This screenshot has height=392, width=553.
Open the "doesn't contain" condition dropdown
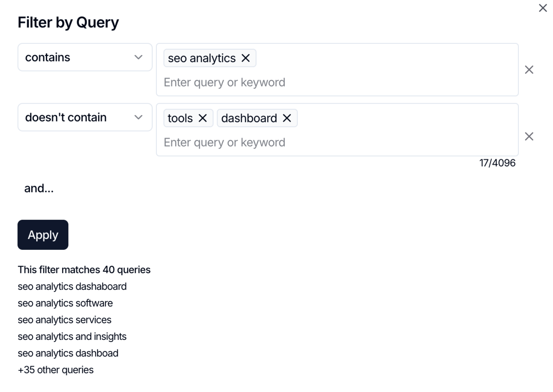(x=84, y=118)
